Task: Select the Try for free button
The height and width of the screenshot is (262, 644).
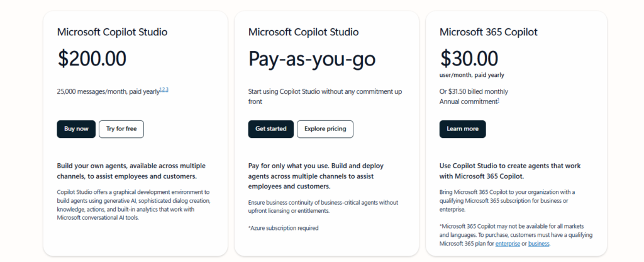Action: tap(121, 129)
